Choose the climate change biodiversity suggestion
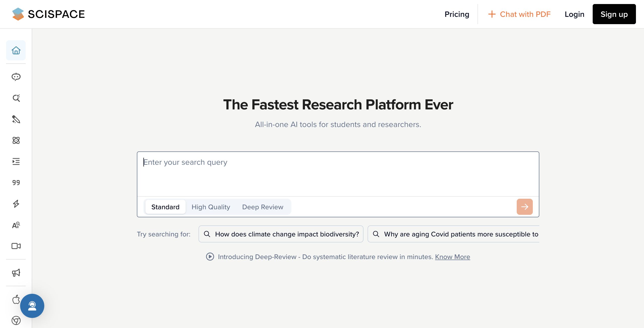 point(281,234)
